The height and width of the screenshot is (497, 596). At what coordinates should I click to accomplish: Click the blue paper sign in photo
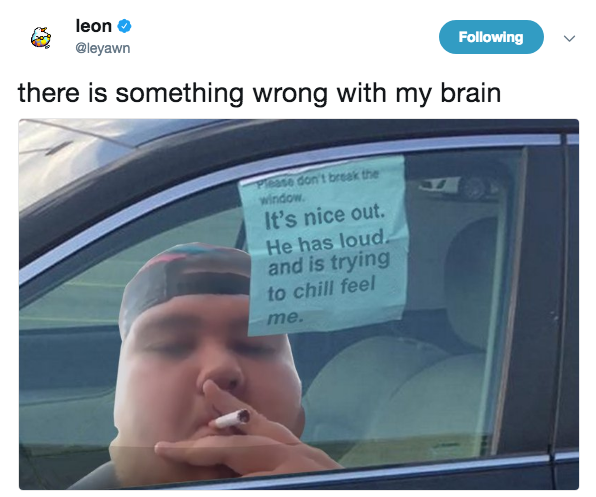pyautogui.click(x=324, y=245)
